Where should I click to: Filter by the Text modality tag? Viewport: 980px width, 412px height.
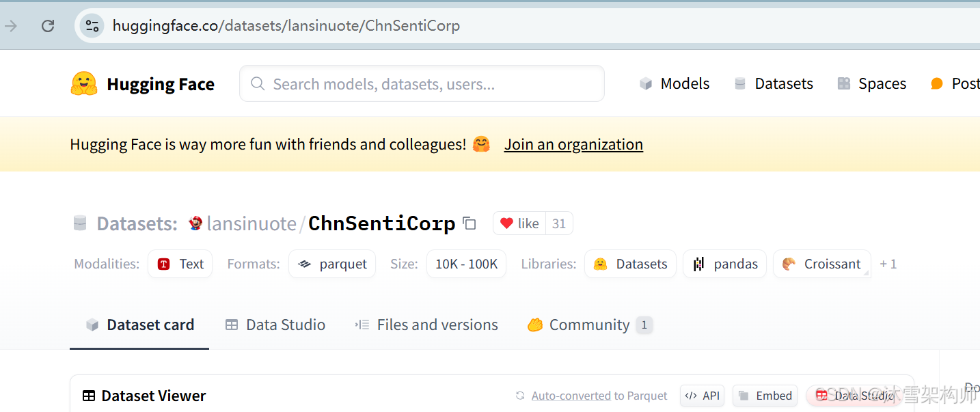point(180,264)
